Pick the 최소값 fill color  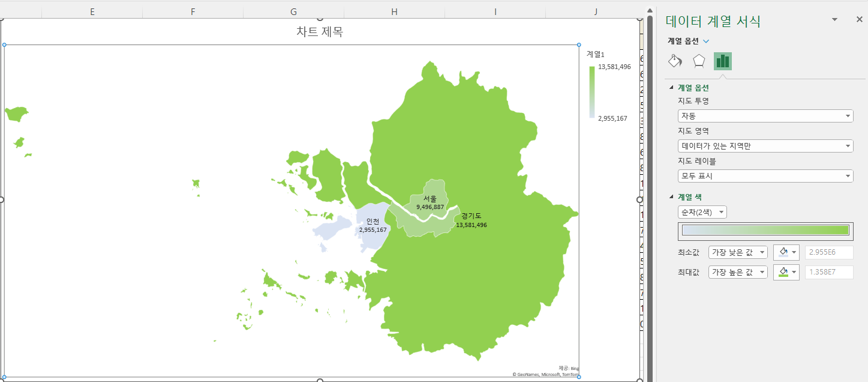click(786, 252)
